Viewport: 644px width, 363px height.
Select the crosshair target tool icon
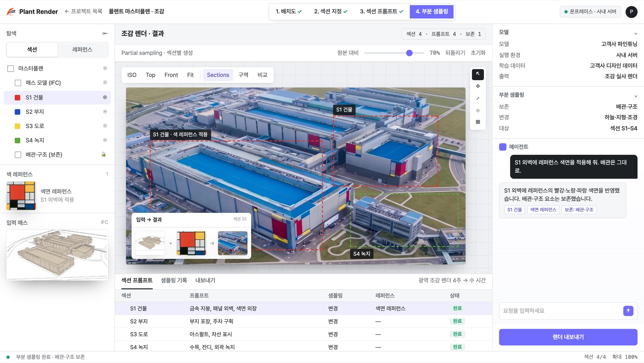(x=478, y=110)
